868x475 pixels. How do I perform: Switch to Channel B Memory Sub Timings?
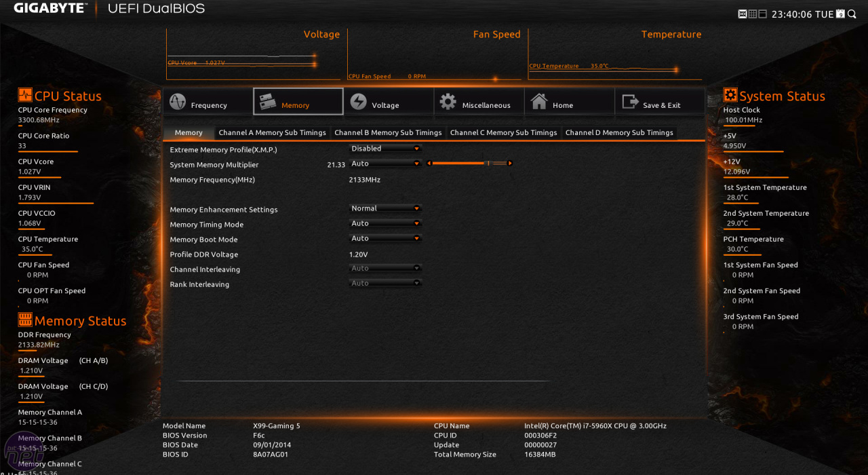(388, 132)
